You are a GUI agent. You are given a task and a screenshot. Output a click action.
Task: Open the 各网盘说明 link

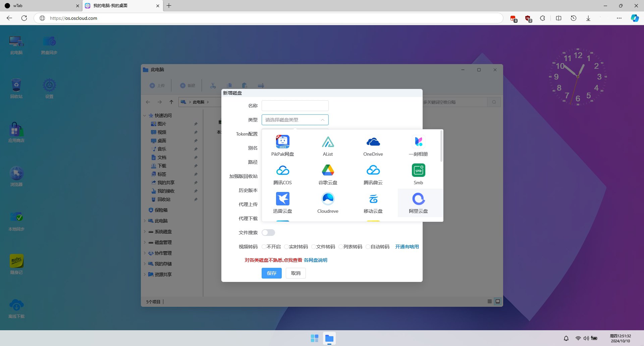316,260
